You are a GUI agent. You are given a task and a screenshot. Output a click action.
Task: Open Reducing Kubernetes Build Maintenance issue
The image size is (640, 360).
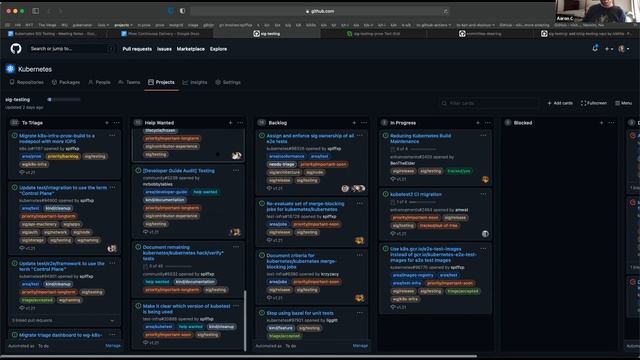421,138
